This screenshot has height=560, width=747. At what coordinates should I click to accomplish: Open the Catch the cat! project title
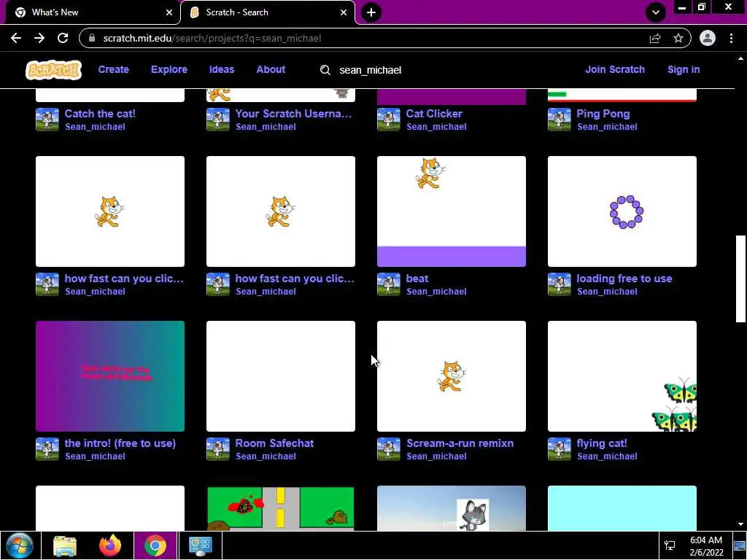click(x=100, y=114)
